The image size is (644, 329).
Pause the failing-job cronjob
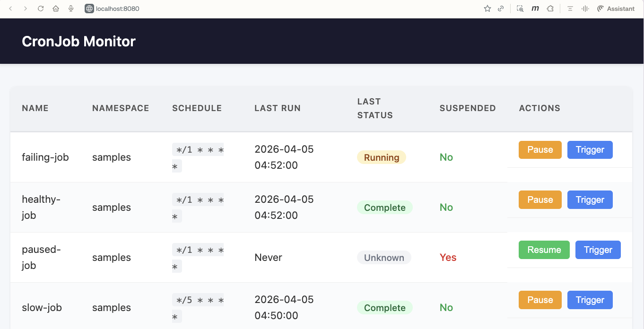coord(540,150)
